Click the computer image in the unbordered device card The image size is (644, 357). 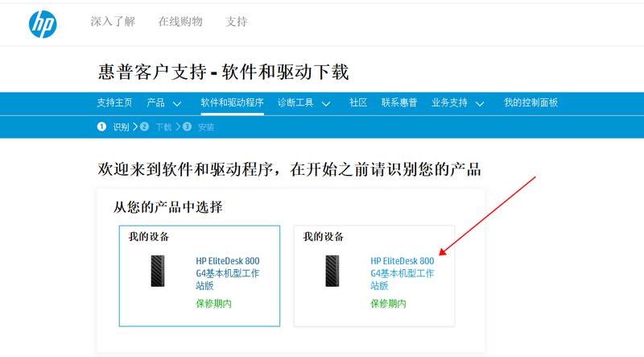pos(332,272)
